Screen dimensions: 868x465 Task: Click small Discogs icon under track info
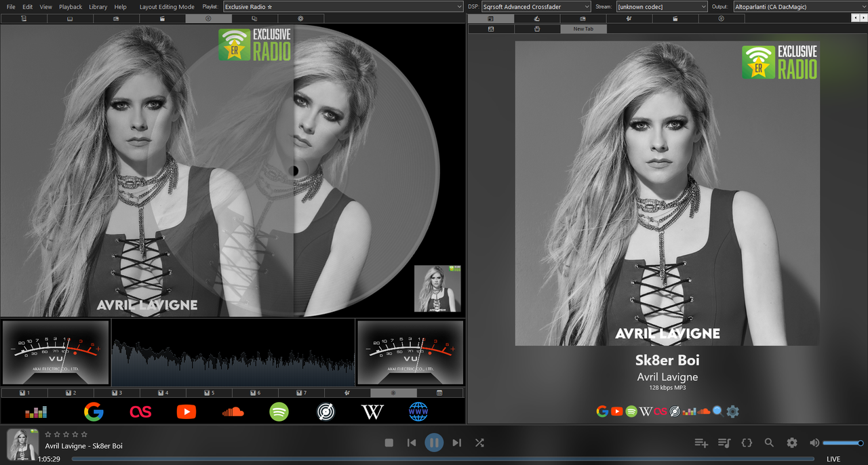(x=675, y=411)
